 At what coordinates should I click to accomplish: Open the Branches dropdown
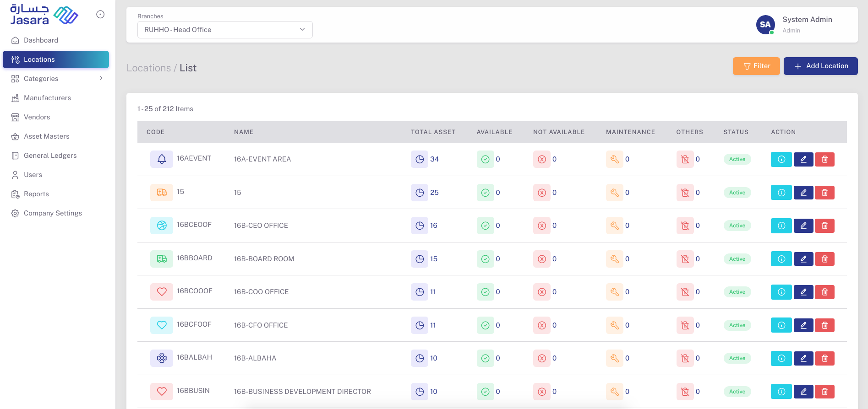pos(225,30)
